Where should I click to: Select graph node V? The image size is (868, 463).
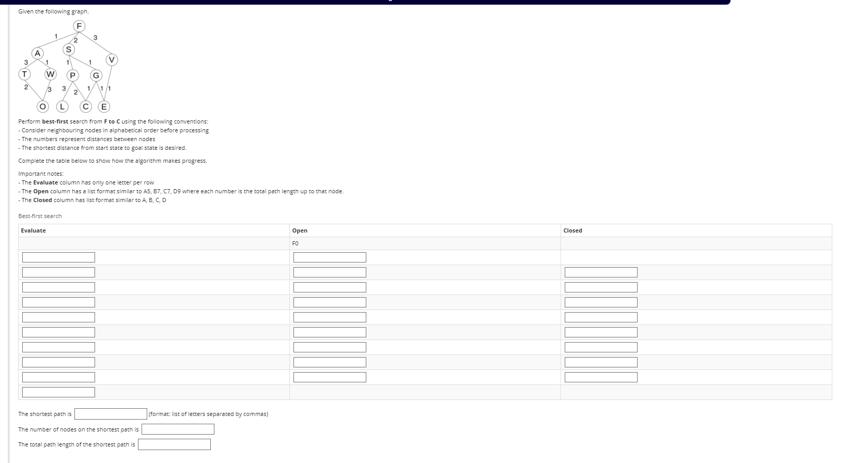click(112, 60)
